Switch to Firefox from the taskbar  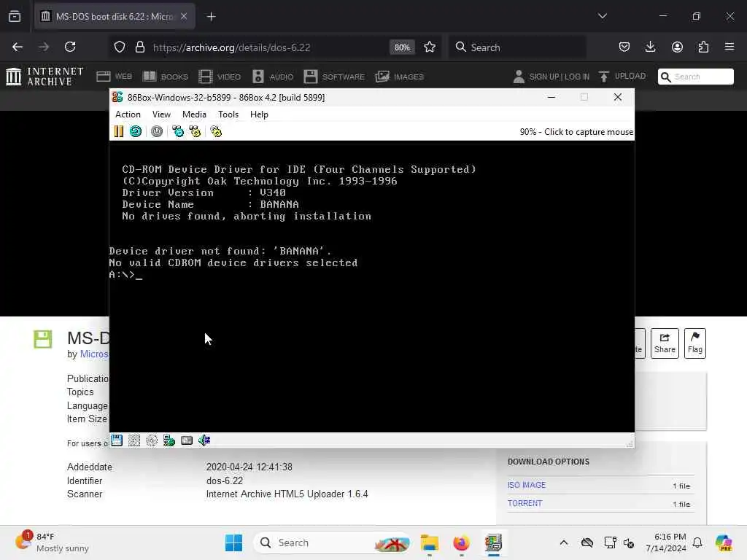(x=461, y=542)
